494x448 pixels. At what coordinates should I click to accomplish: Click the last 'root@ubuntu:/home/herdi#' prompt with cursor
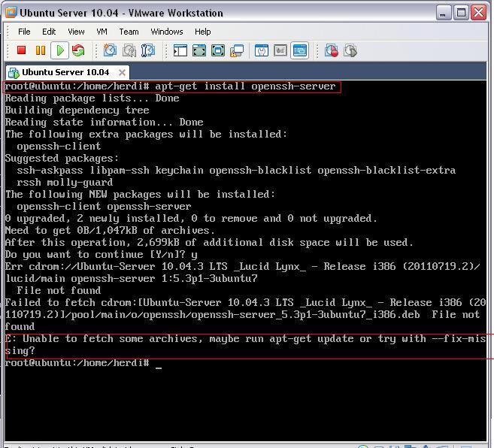coord(83,363)
